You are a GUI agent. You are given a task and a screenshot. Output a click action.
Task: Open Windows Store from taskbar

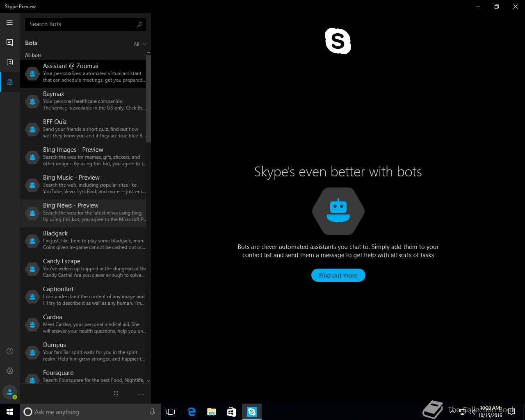(232, 412)
